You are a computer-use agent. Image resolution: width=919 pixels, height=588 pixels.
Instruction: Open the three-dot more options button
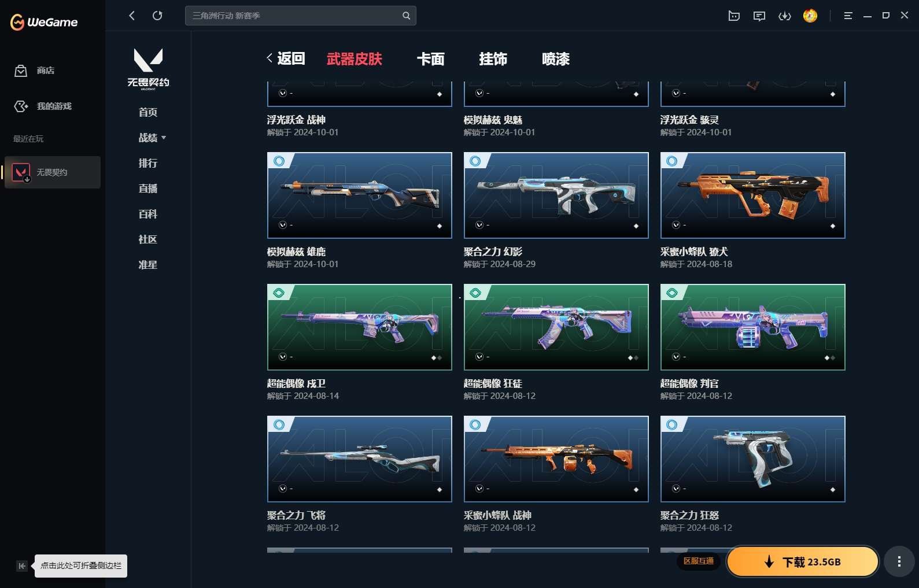coord(899,562)
